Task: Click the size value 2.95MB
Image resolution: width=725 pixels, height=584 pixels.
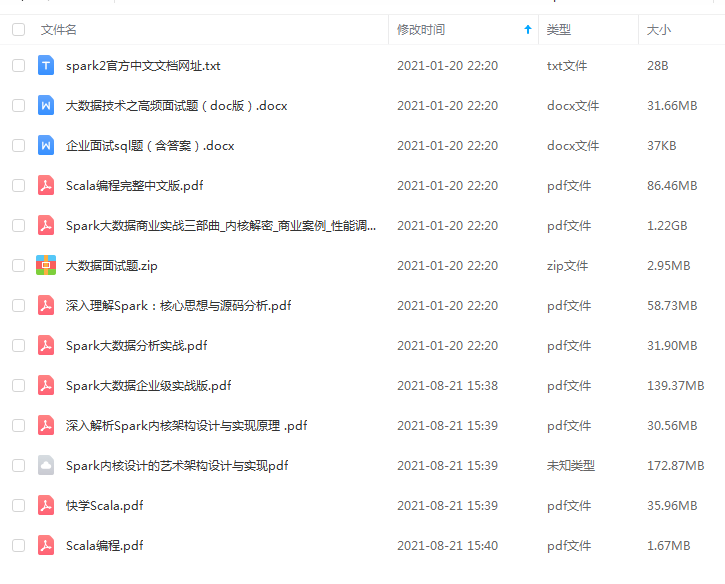Action: tap(669, 266)
